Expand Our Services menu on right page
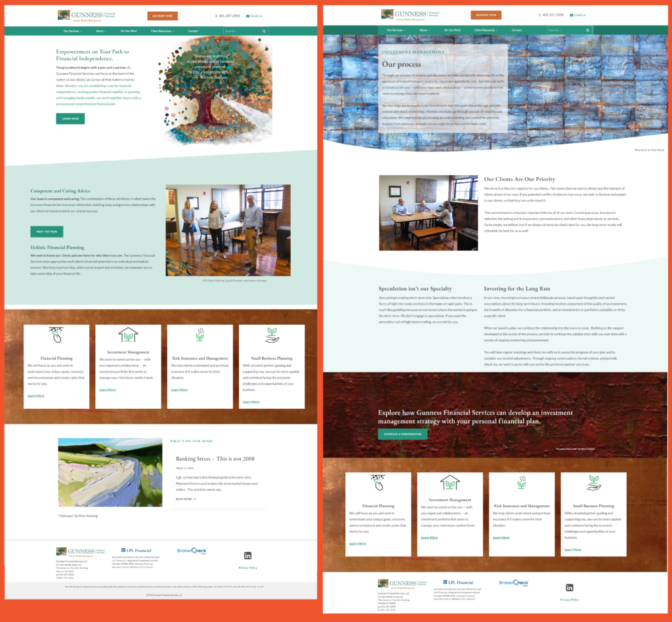The image size is (672, 622). (396, 30)
